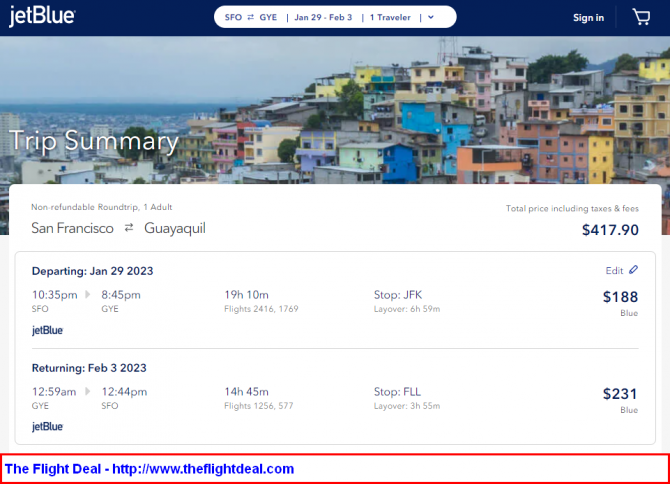Click Stop: JFK text
The height and width of the screenshot is (484, 670).
[398, 295]
